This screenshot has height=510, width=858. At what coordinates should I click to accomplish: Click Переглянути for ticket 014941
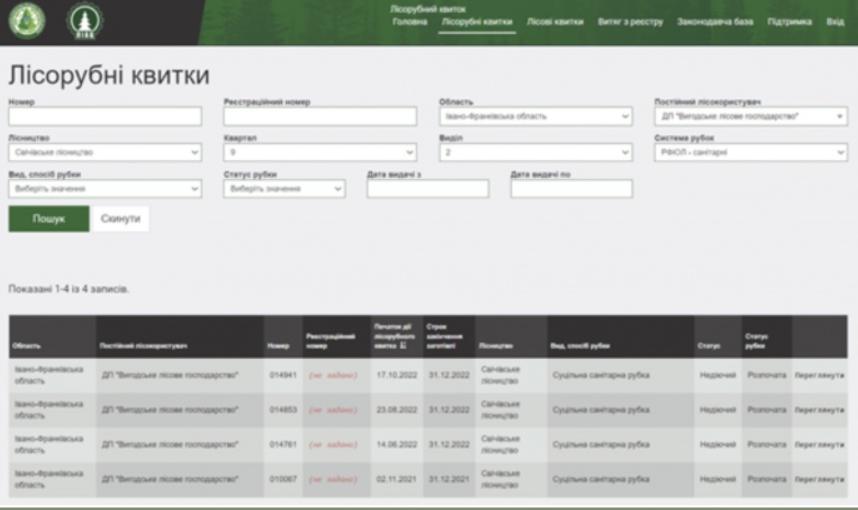coord(818,375)
